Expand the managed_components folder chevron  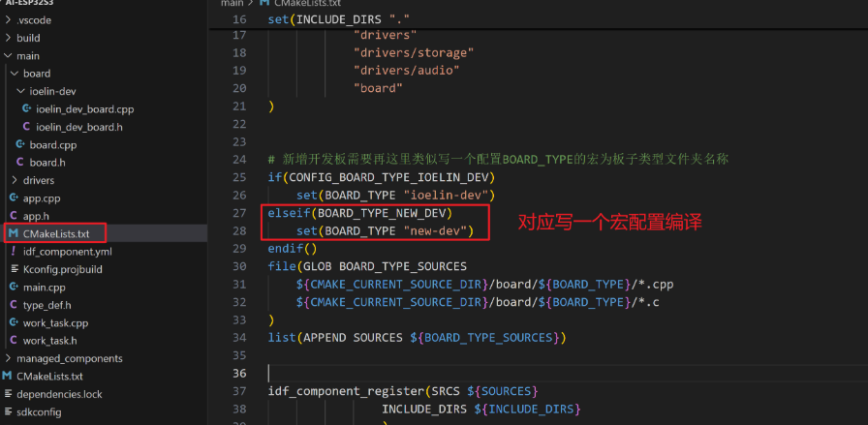[8, 358]
